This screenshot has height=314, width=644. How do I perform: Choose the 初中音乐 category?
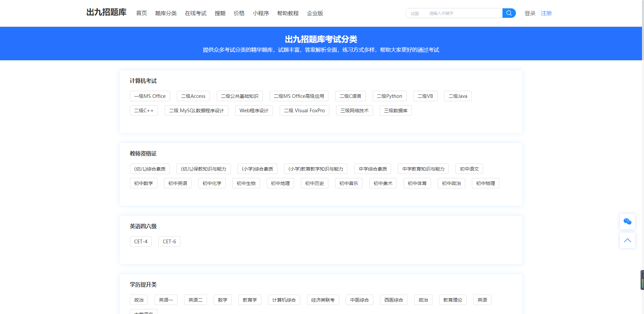coord(349,183)
